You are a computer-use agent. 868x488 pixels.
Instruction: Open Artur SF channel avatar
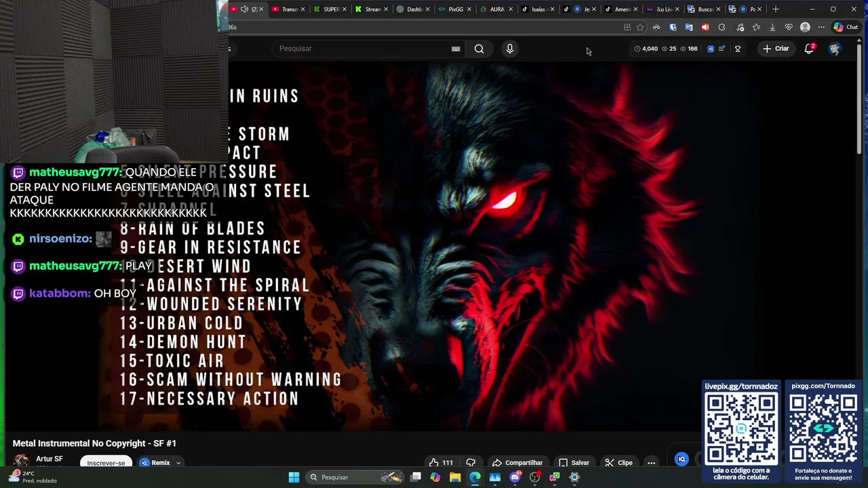tap(21, 462)
